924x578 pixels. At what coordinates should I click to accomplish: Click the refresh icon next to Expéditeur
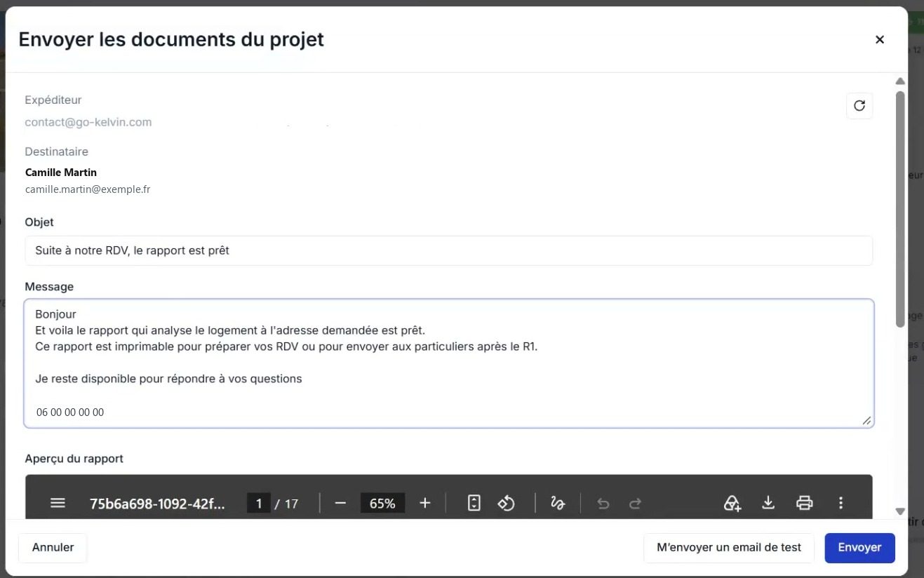pos(859,106)
